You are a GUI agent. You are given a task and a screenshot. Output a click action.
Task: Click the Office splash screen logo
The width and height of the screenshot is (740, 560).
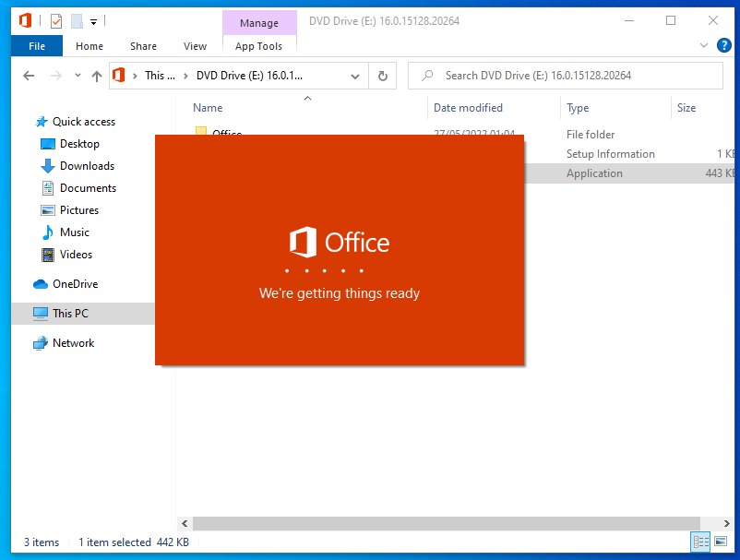[x=340, y=242]
